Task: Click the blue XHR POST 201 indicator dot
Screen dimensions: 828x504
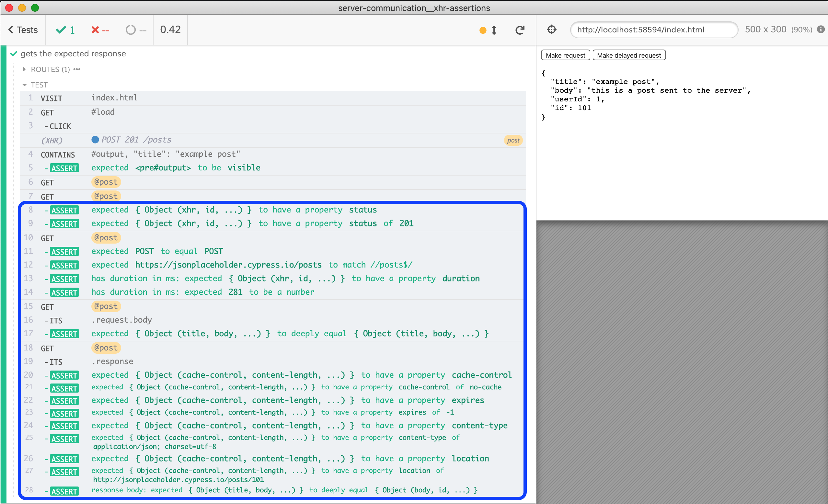Action: [95, 140]
